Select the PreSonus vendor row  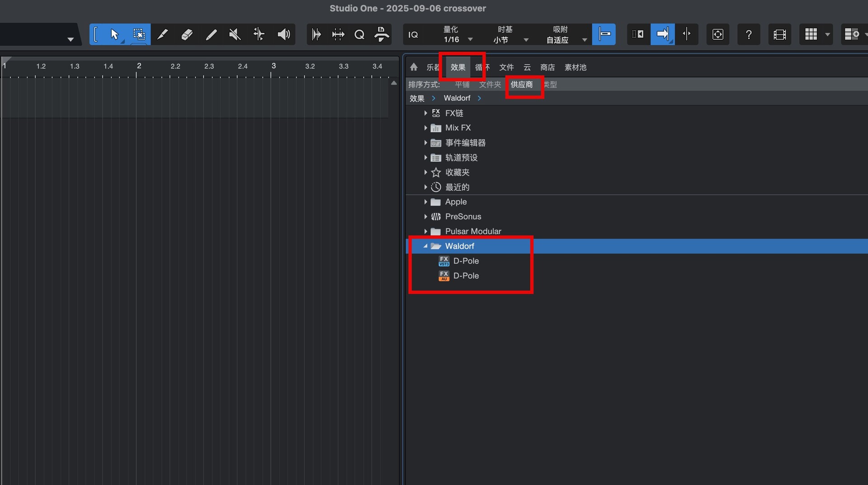click(637, 217)
